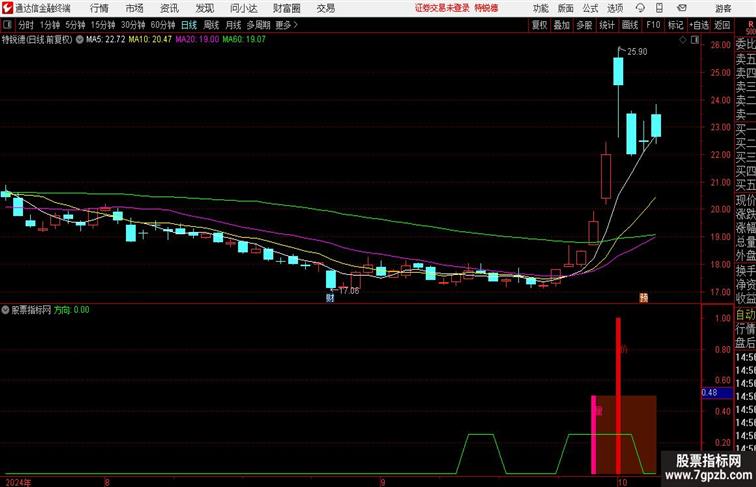756x487 pixels.
Task: Switch to 5分钟 period tab
Action: pyautogui.click(x=75, y=25)
